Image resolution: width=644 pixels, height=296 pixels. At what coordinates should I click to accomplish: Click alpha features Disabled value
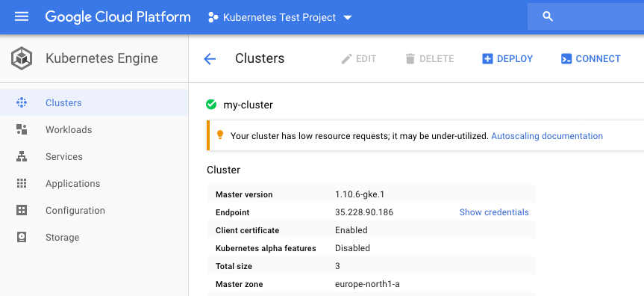(352, 248)
